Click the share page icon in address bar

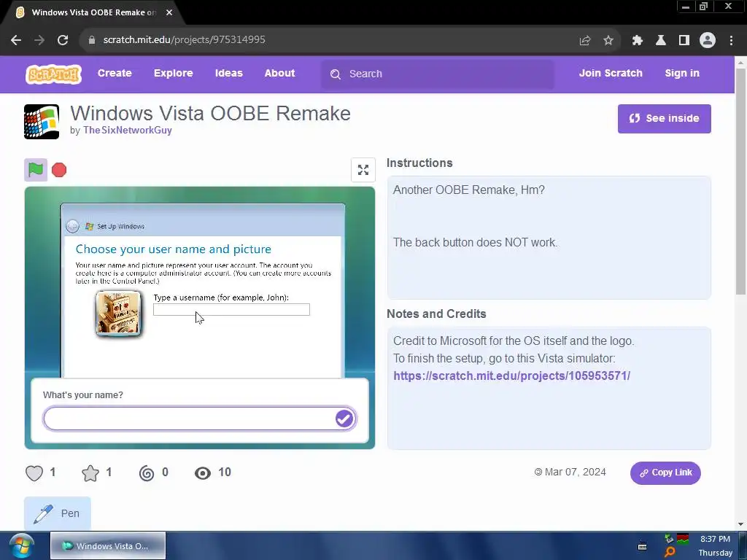pyautogui.click(x=584, y=41)
